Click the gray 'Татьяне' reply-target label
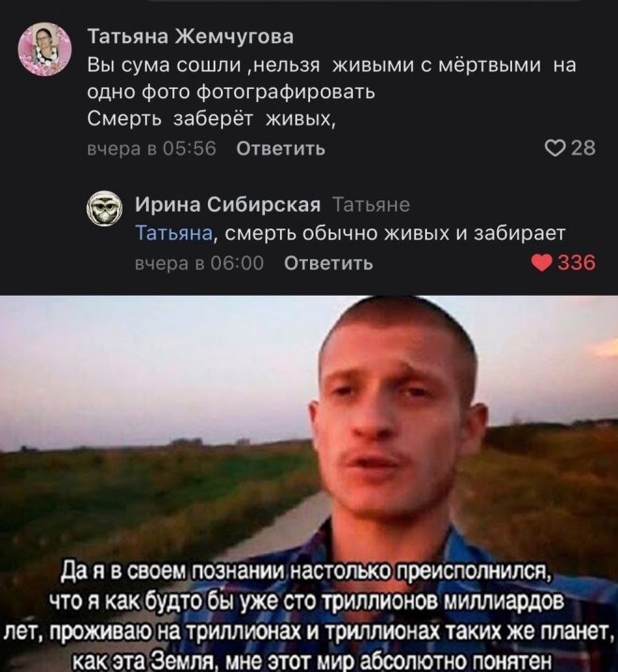618x672 pixels. pyautogui.click(x=371, y=205)
